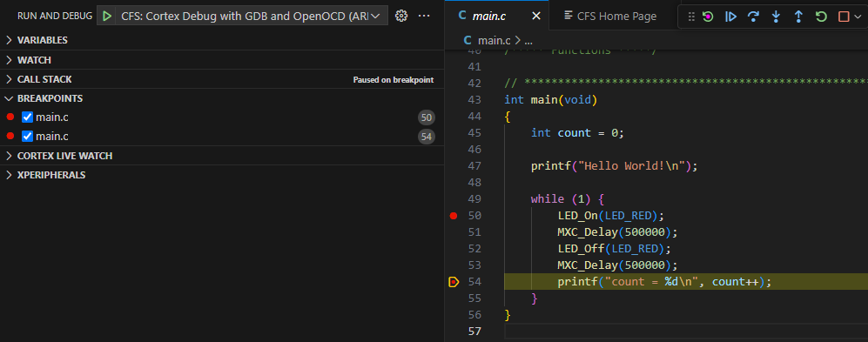The height and width of the screenshot is (342, 868).
Task: Click the CFS Home Page tab icon
Action: 569,16
